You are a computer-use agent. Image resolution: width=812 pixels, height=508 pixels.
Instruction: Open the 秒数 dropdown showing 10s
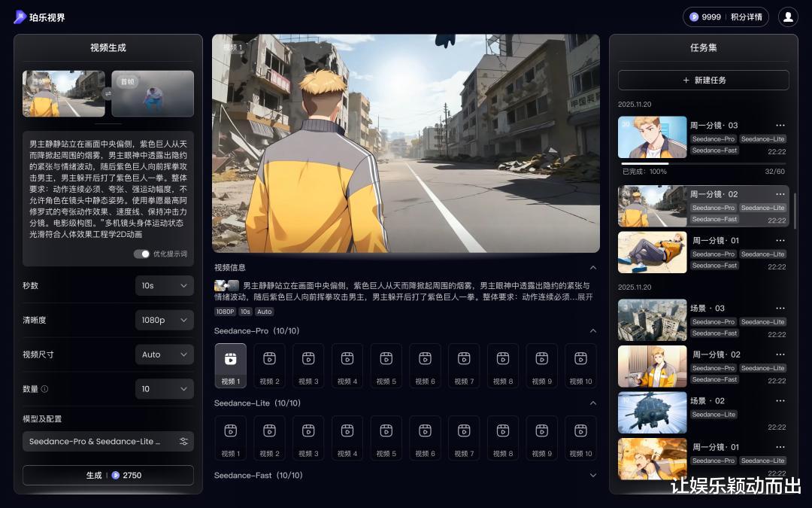pyautogui.click(x=164, y=286)
